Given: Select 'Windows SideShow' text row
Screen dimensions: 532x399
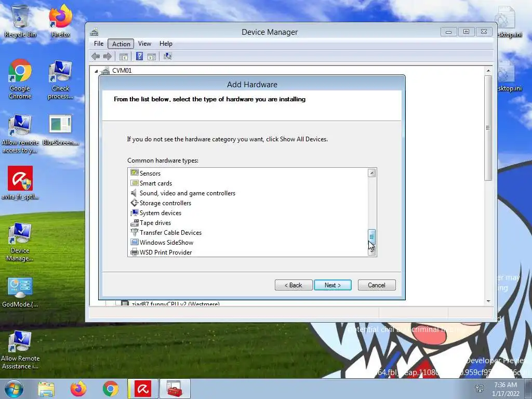Looking at the screenshot, I should pyautogui.click(x=166, y=242).
